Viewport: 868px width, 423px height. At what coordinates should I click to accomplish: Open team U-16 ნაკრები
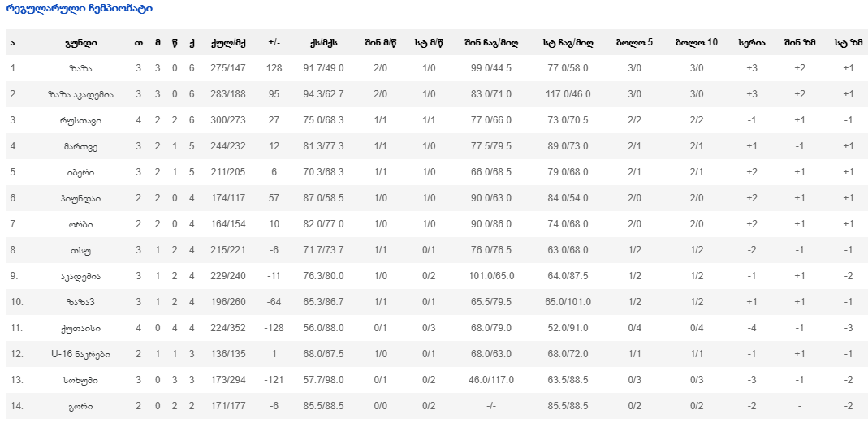81,354
